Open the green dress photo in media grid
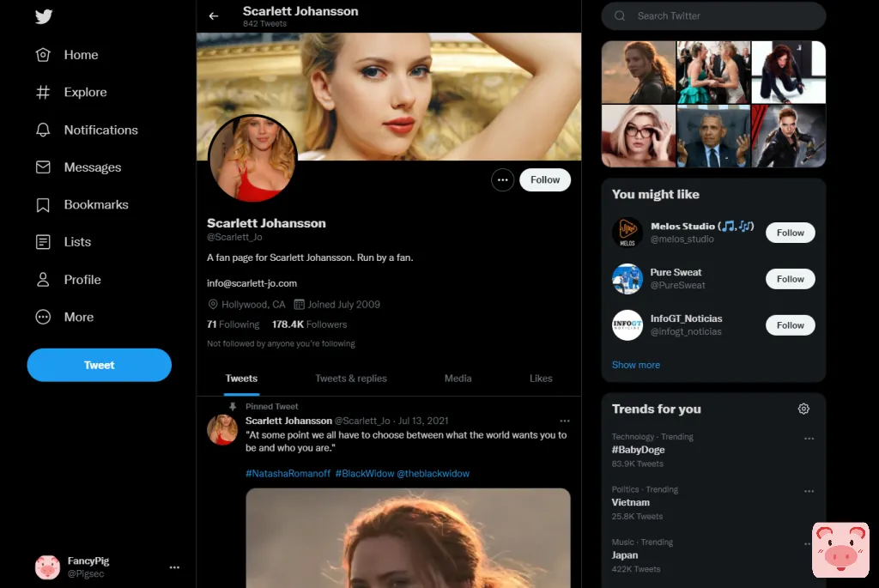The height and width of the screenshot is (588, 879). click(713, 72)
